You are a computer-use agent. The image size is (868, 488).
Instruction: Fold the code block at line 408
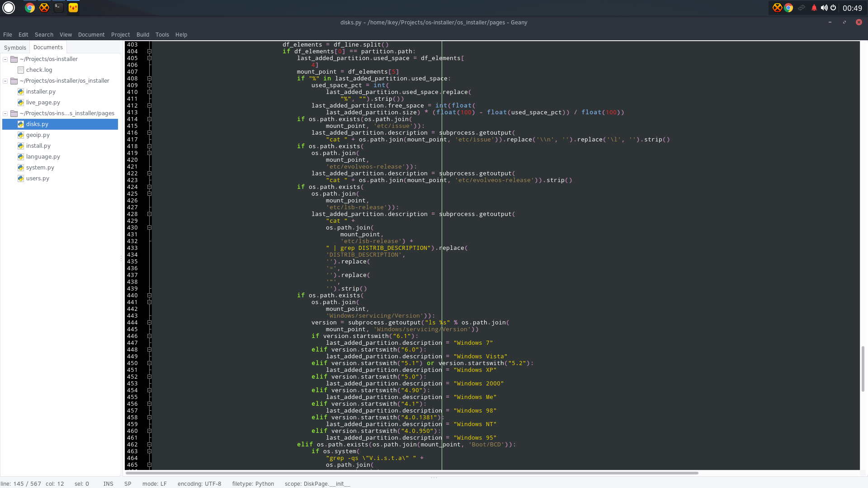[x=149, y=79]
